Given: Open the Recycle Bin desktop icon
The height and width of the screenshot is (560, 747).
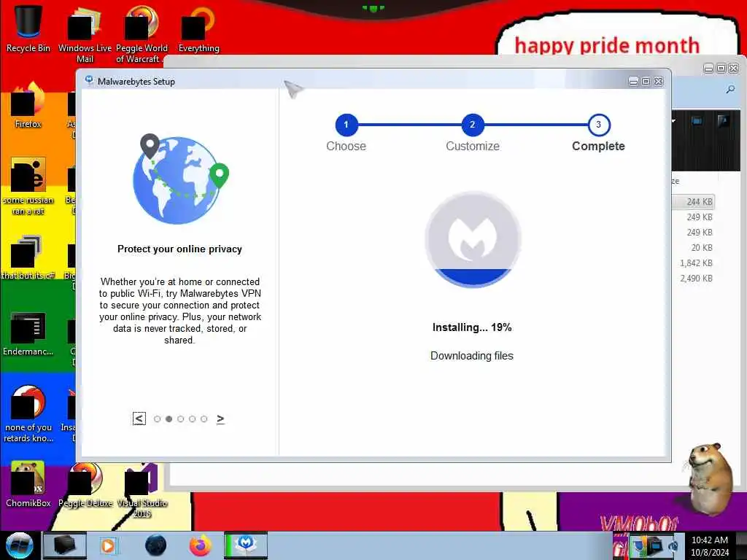Looking at the screenshot, I should (28, 28).
